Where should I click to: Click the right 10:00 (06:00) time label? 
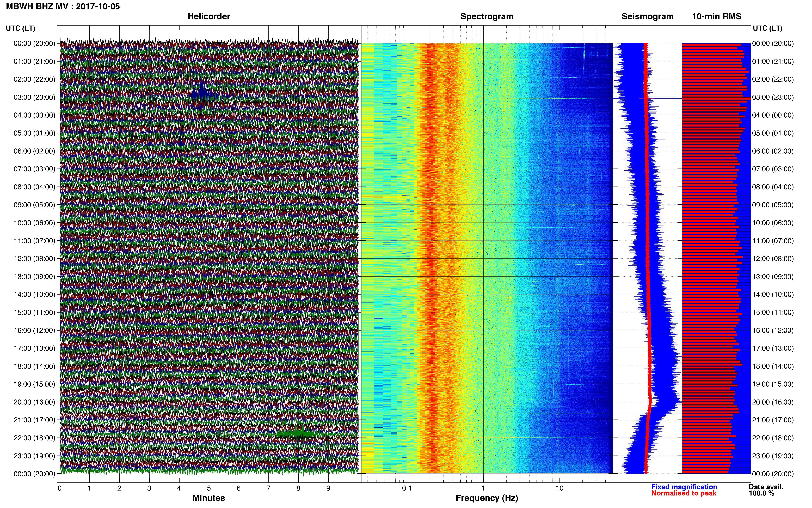pyautogui.click(x=773, y=223)
